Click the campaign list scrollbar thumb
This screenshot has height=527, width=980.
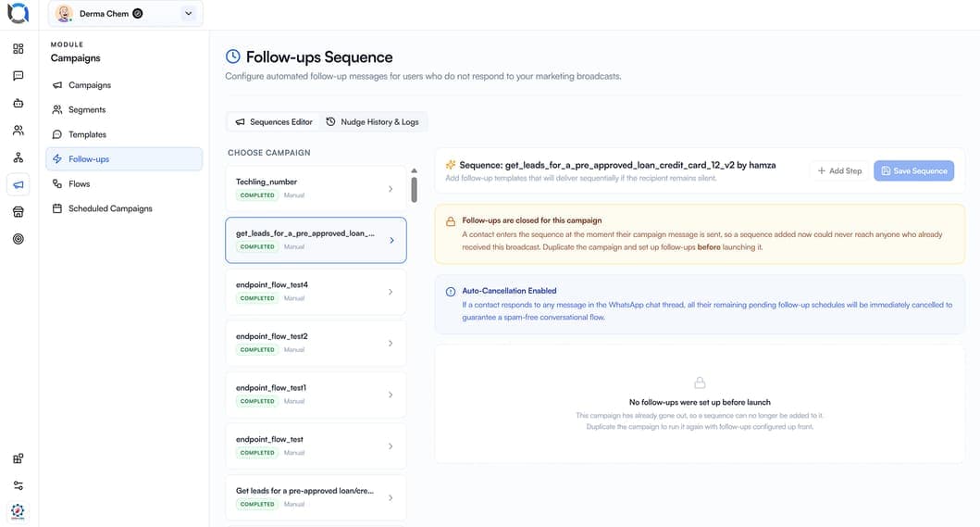pos(414,190)
